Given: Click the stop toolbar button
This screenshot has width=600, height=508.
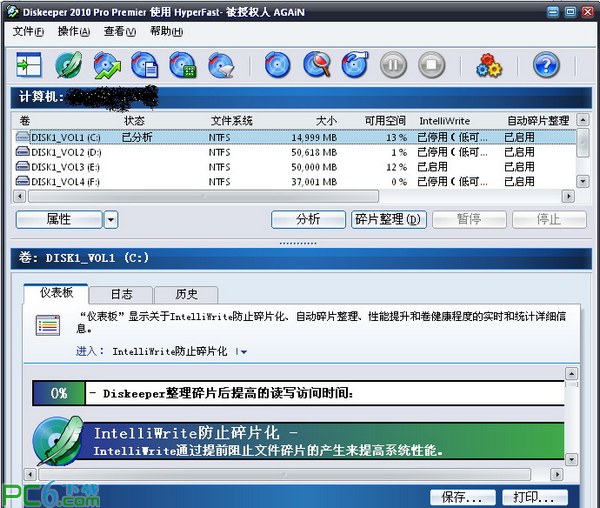Looking at the screenshot, I should tap(431, 66).
